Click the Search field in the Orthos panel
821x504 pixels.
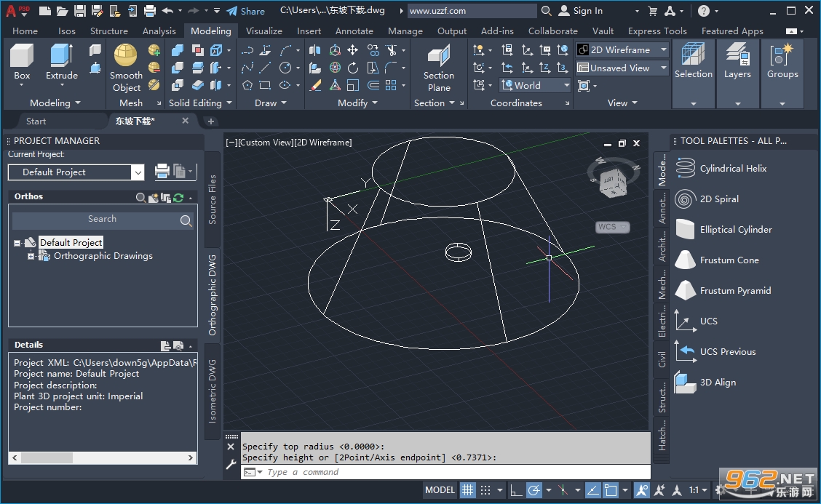point(103,220)
